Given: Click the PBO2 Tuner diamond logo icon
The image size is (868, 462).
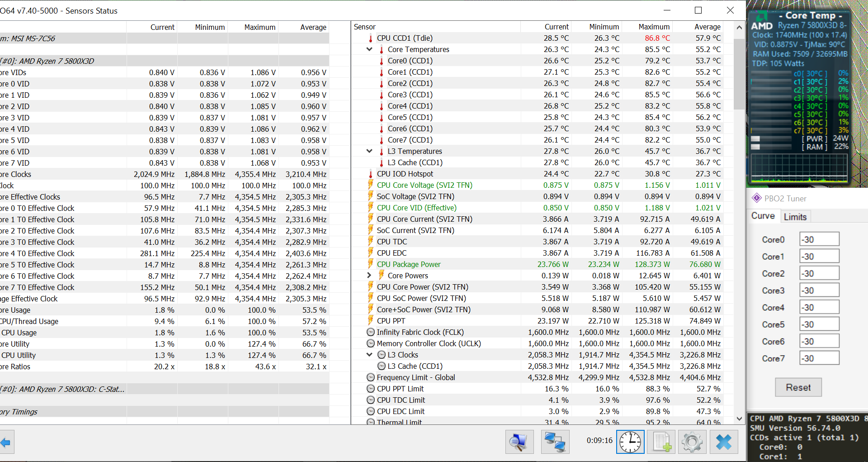Looking at the screenshot, I should click(756, 198).
